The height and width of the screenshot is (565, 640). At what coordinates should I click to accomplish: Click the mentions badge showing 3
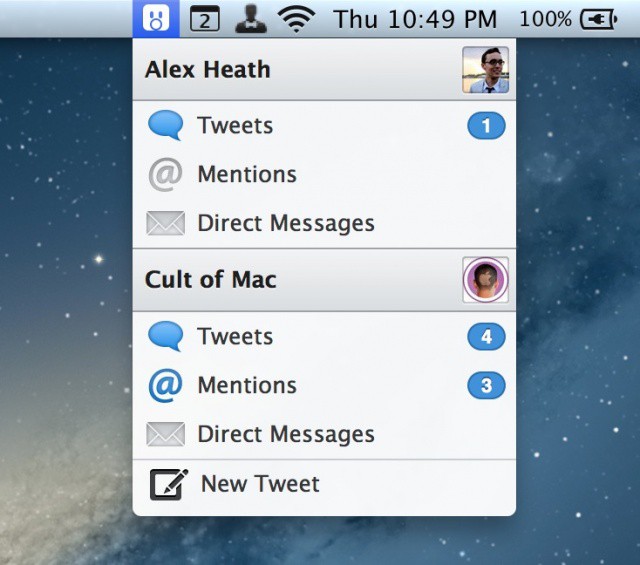[486, 385]
